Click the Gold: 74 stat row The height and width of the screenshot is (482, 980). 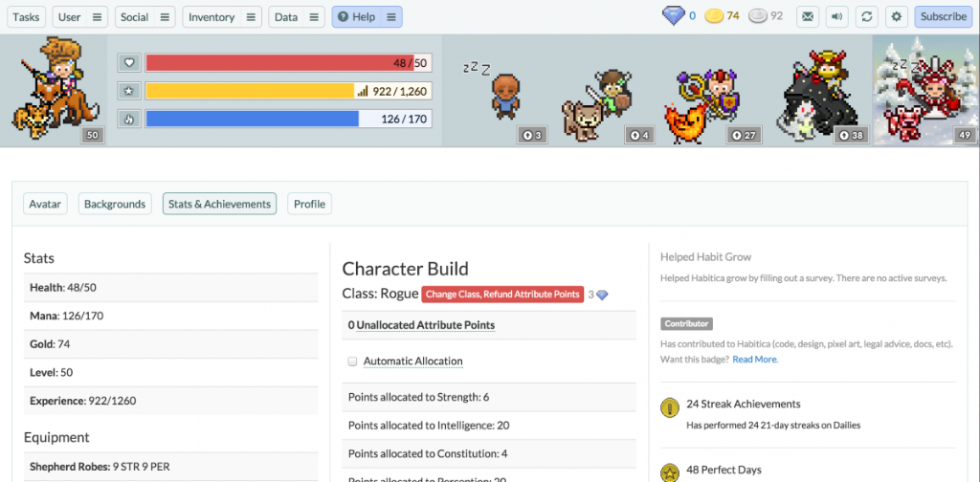tap(170, 344)
